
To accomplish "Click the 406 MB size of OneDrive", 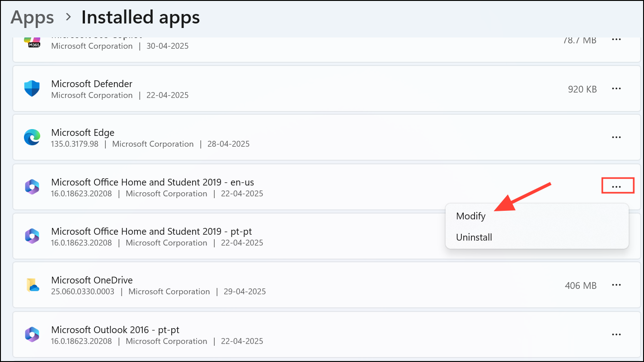I will (x=581, y=286).
